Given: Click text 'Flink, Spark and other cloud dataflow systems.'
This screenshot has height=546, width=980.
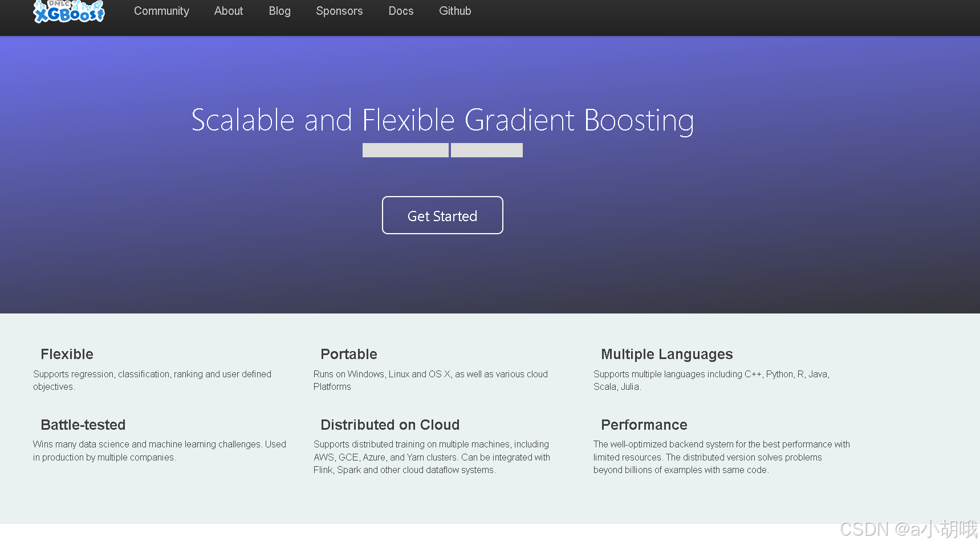Looking at the screenshot, I should coord(405,470).
